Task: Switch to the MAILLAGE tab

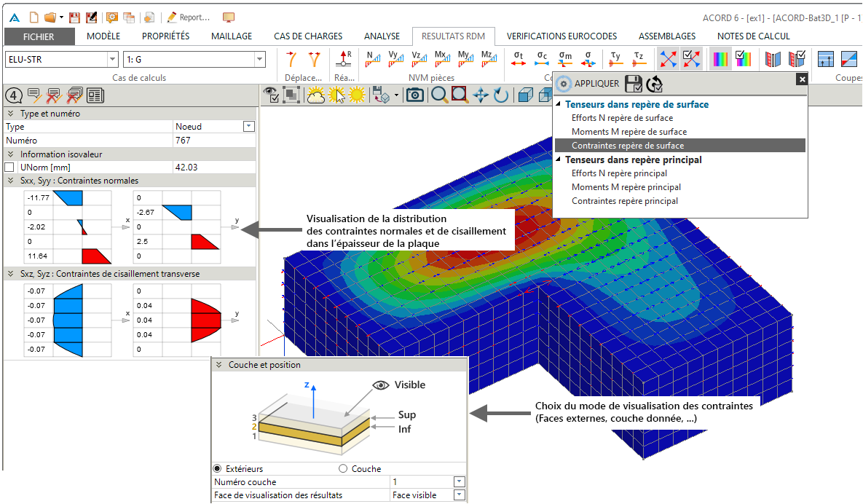Action: (232, 36)
